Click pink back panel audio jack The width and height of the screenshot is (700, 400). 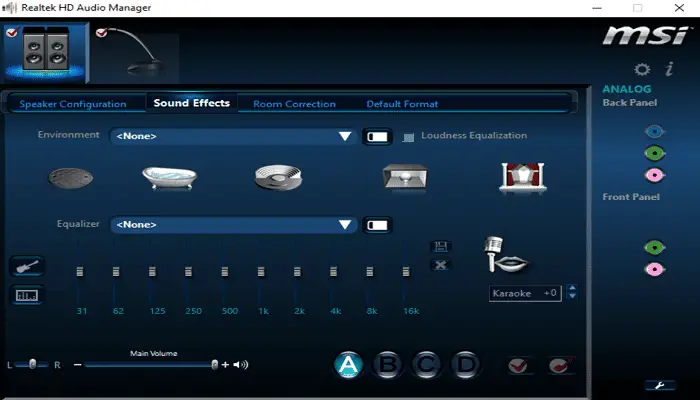click(654, 175)
